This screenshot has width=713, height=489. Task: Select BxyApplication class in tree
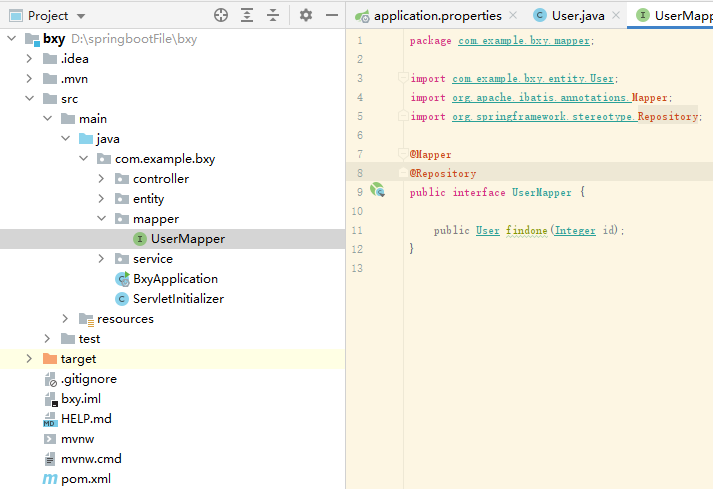(x=175, y=279)
